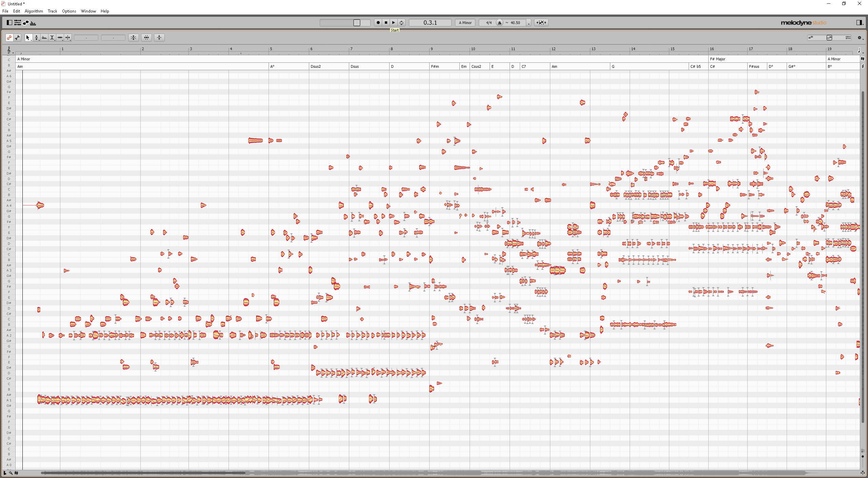Open tempo options dropdown arrow
868x478 pixels.
529,23
